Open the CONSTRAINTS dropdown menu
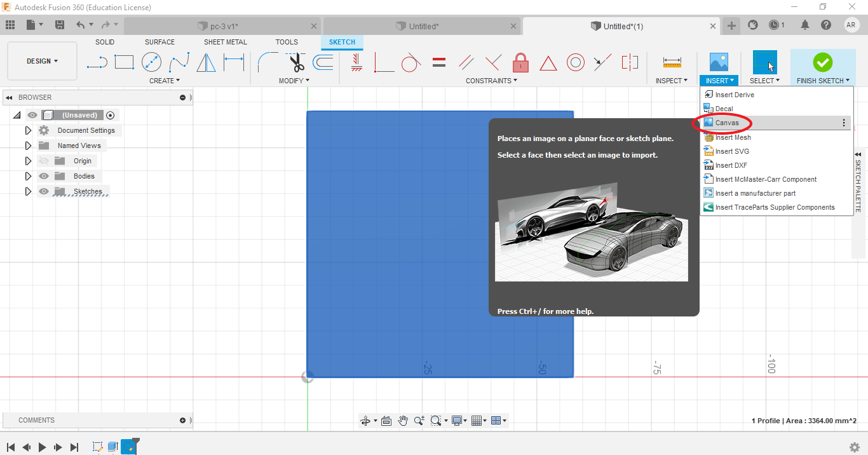 point(491,81)
